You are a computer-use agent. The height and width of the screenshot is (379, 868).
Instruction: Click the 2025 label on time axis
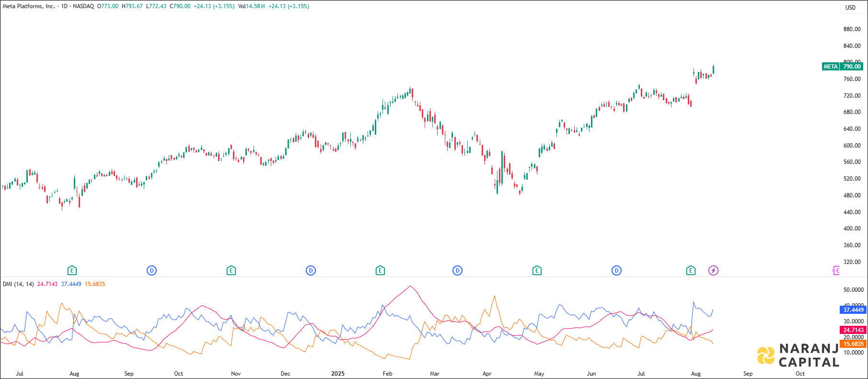click(338, 374)
